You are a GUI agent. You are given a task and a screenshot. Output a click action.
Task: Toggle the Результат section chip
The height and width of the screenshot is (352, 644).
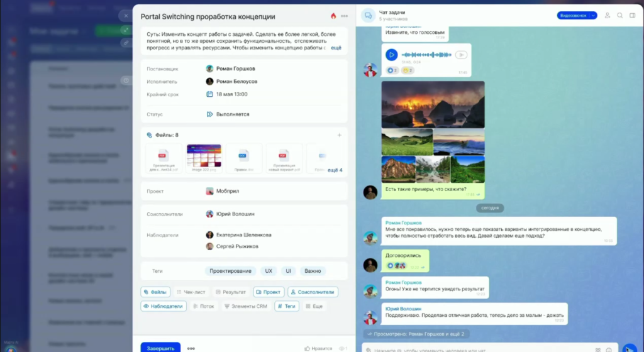(x=230, y=292)
